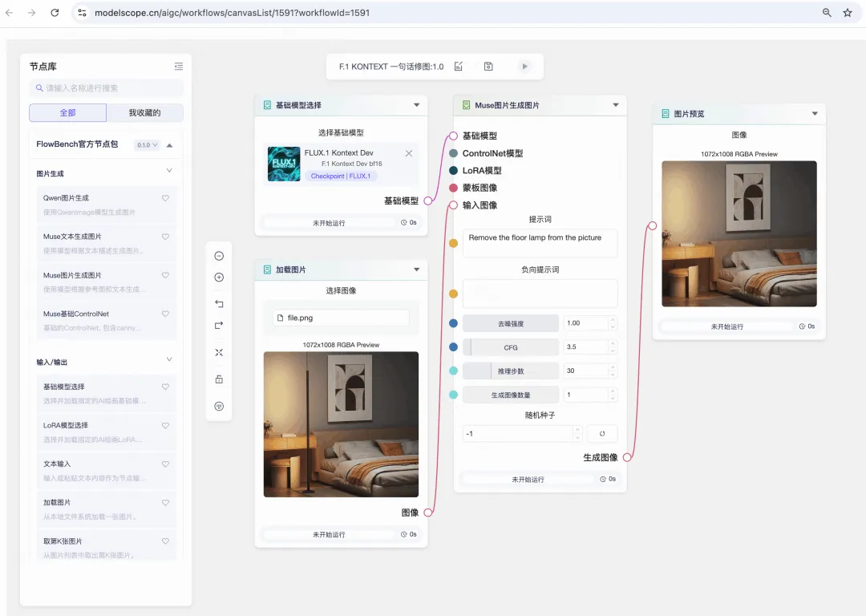Click the LoRA模型 input port

453,171
